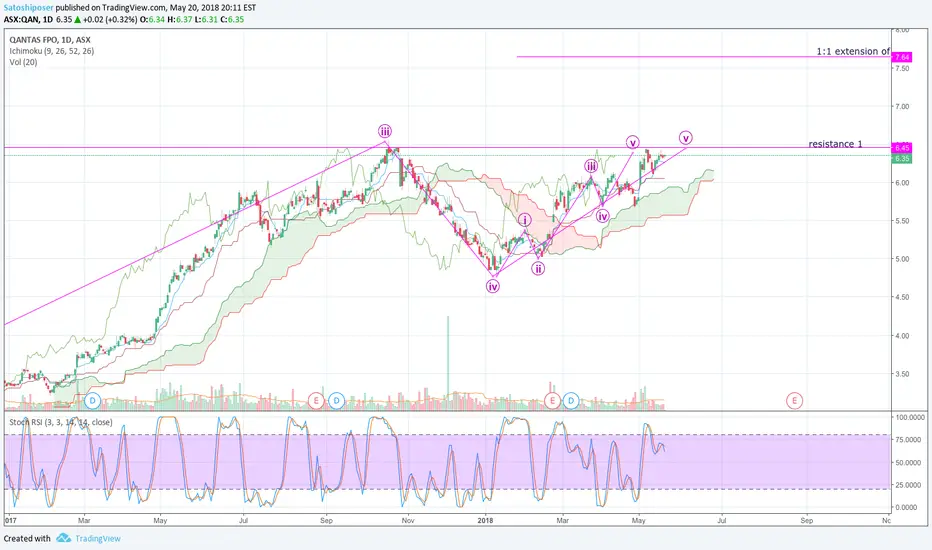
Task: Select the wave iii label at October 2017 peak
Action: tap(385, 131)
